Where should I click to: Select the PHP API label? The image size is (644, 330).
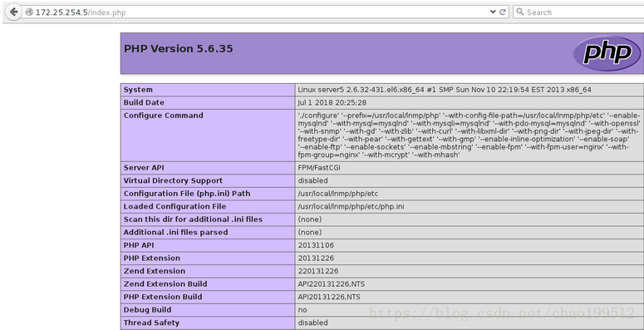click(138, 245)
